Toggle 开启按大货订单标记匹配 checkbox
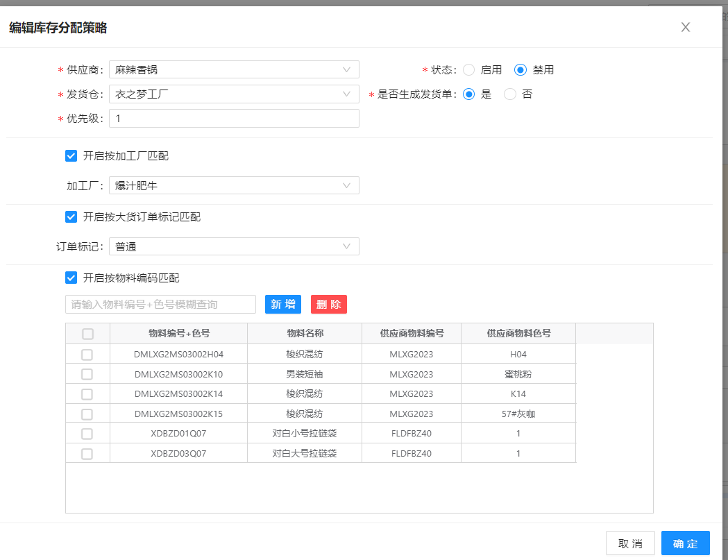Screen dimensions: 728x560 [x=71, y=217]
